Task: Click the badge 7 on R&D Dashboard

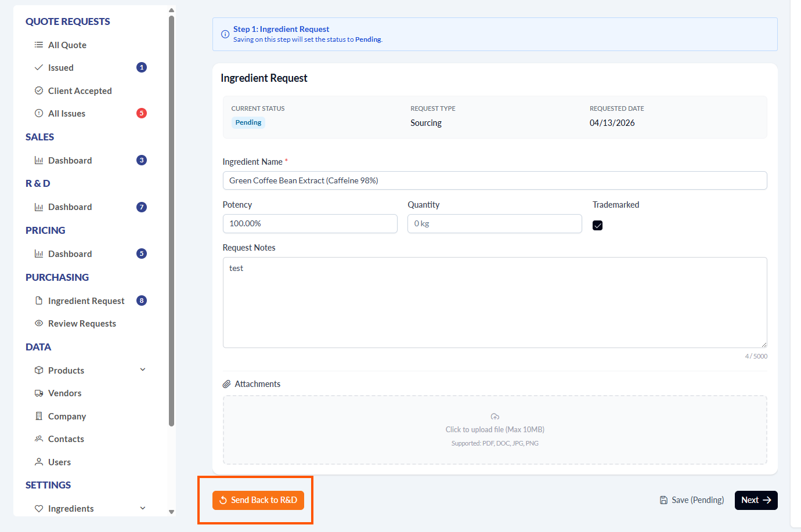Action: click(142, 207)
